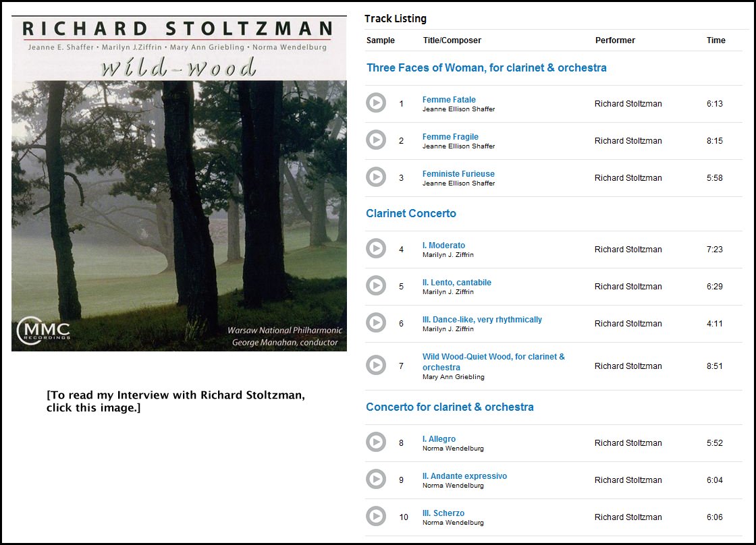This screenshot has width=756, height=545.
Task: Open the Femme Fatale title link
Action: (449, 100)
